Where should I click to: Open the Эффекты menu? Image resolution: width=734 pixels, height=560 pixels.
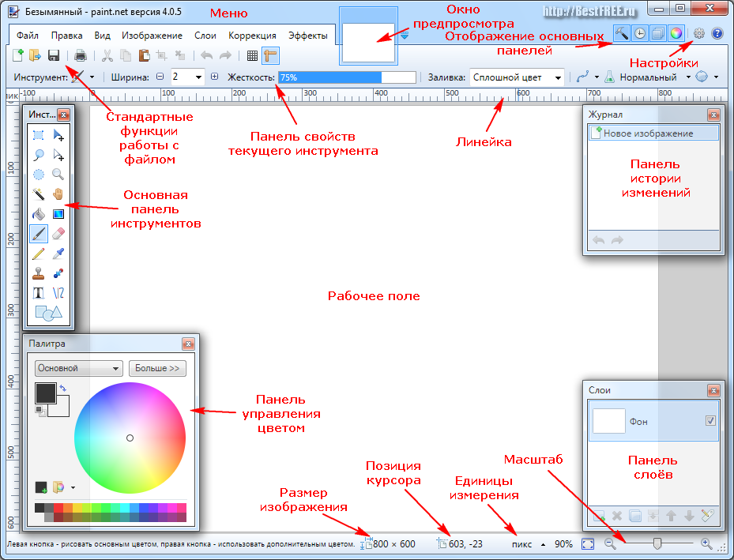(x=308, y=36)
